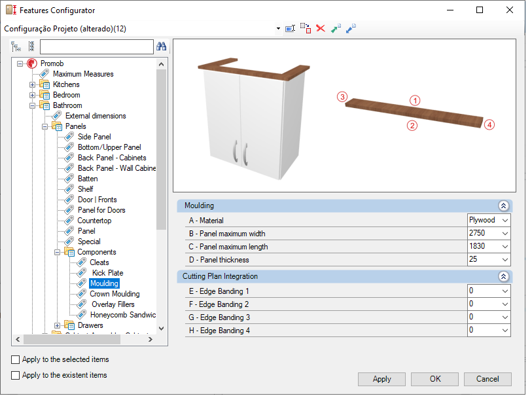Check Apply to the selected items
This screenshot has width=532, height=396.
[15, 360]
